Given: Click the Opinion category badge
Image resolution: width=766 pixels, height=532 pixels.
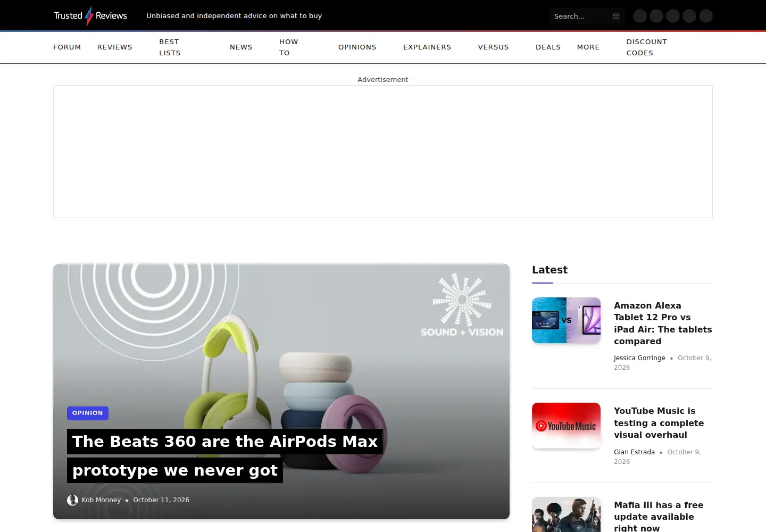Looking at the screenshot, I should (88, 413).
